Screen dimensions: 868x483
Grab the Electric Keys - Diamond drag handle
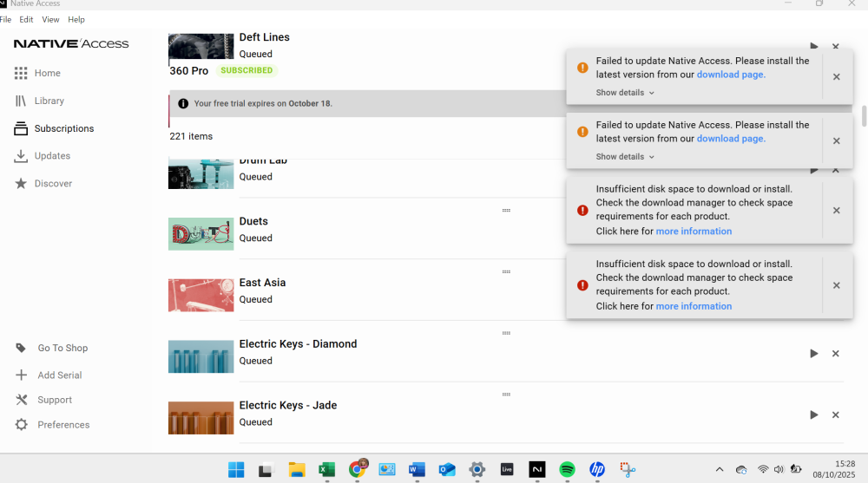[x=506, y=333]
